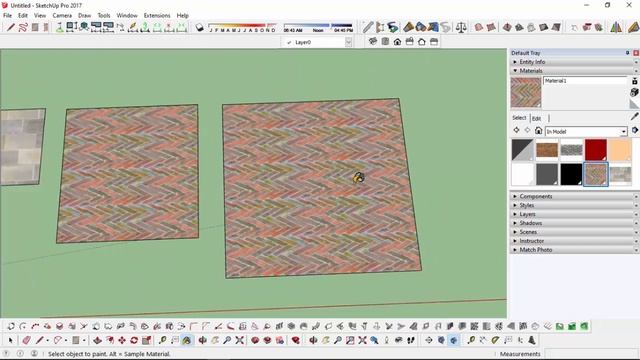
Task: Open the Layer0 layer dropdown
Action: tap(348, 42)
